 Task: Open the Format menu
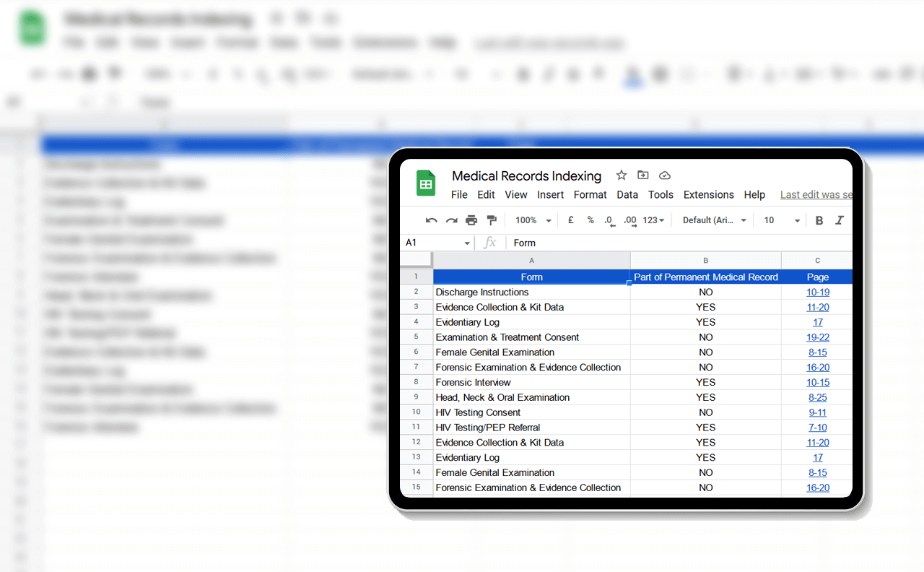pyautogui.click(x=590, y=195)
